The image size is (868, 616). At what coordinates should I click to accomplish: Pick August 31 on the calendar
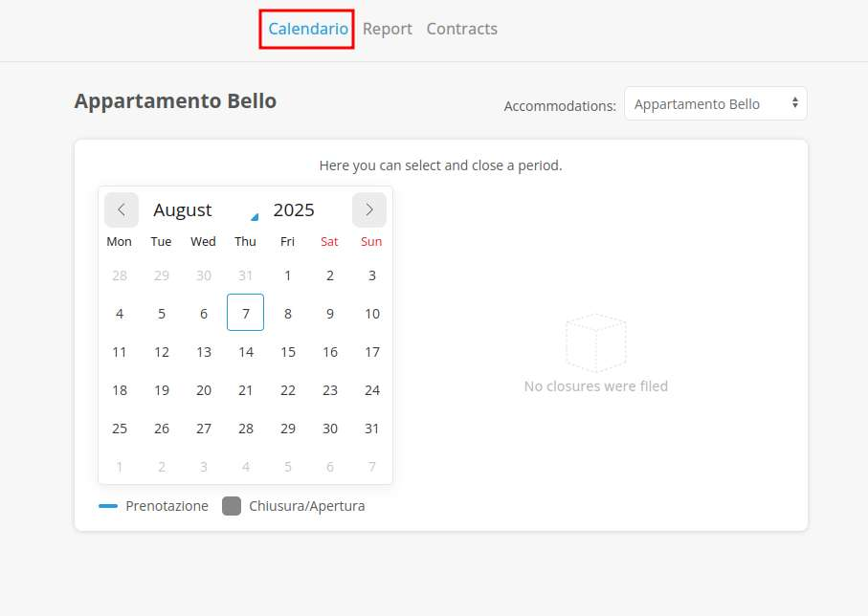click(372, 428)
